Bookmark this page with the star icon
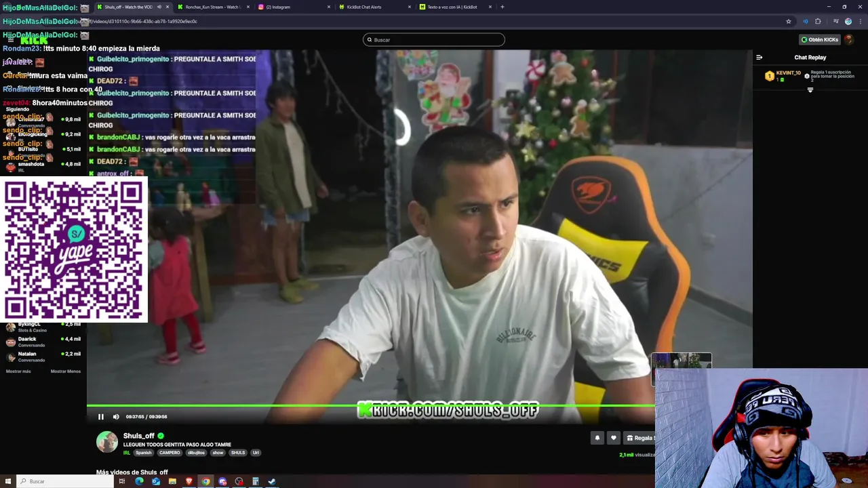The height and width of the screenshot is (488, 868). click(x=789, y=21)
